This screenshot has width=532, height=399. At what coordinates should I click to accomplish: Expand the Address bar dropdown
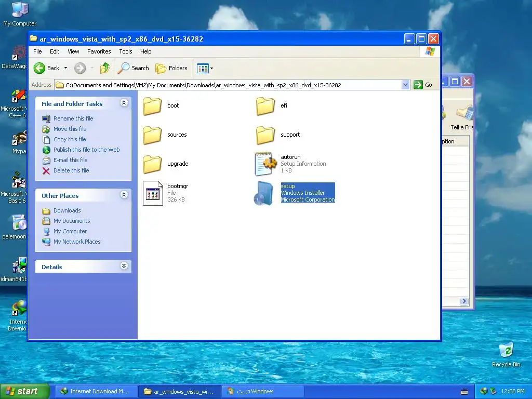click(x=405, y=85)
